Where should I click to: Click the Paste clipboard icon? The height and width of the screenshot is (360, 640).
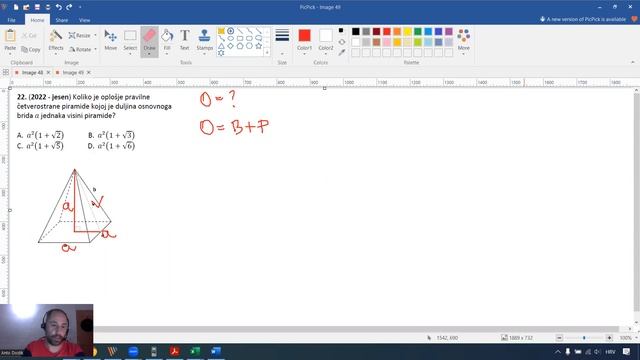point(10,36)
